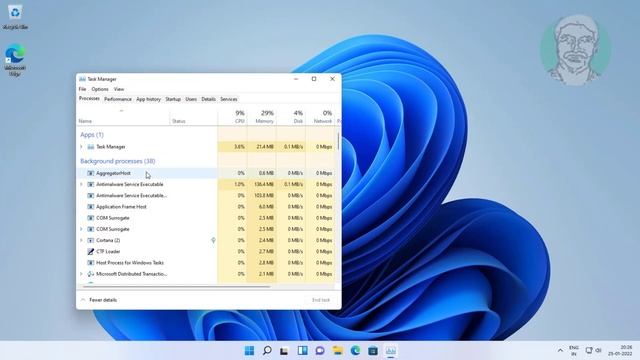Collapse view with Fewer details
This screenshot has height=360, width=640.
point(99,300)
